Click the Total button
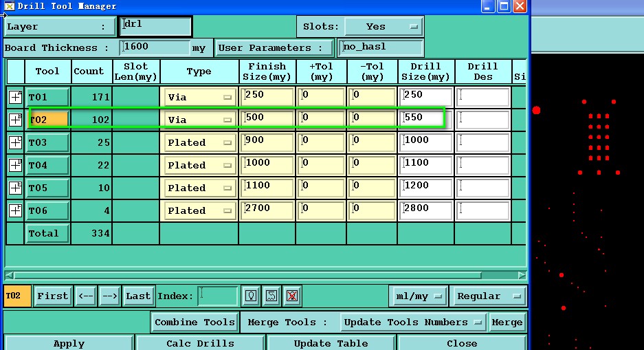 [x=47, y=233]
